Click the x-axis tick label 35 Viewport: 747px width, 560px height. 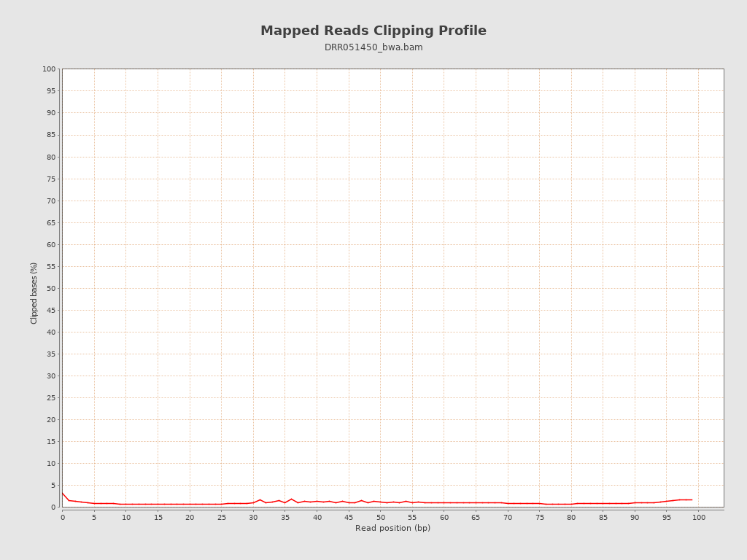pos(285,518)
